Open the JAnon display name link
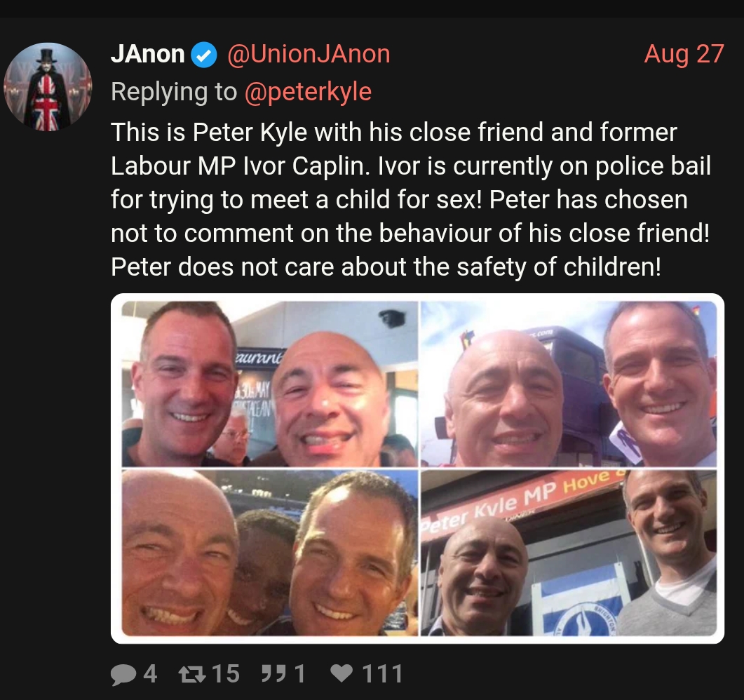The height and width of the screenshot is (700, 744). [147, 54]
